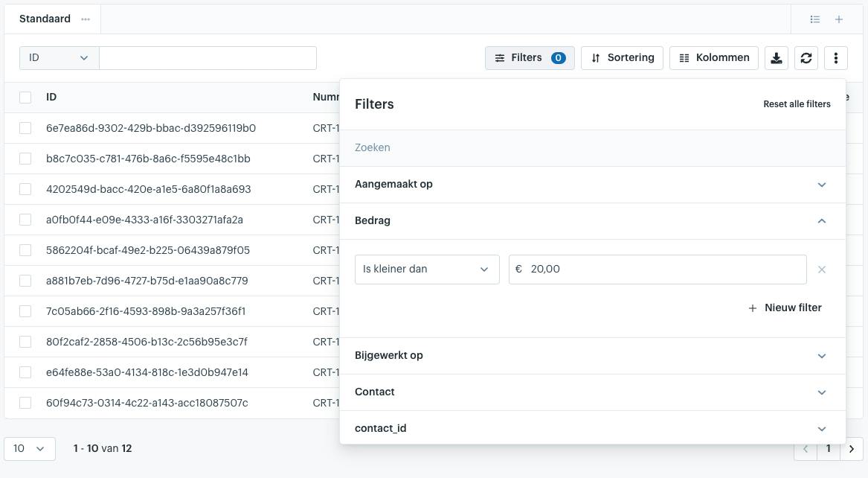Open the ID search field dropdown
The width and height of the screenshot is (868, 478).
pos(60,58)
